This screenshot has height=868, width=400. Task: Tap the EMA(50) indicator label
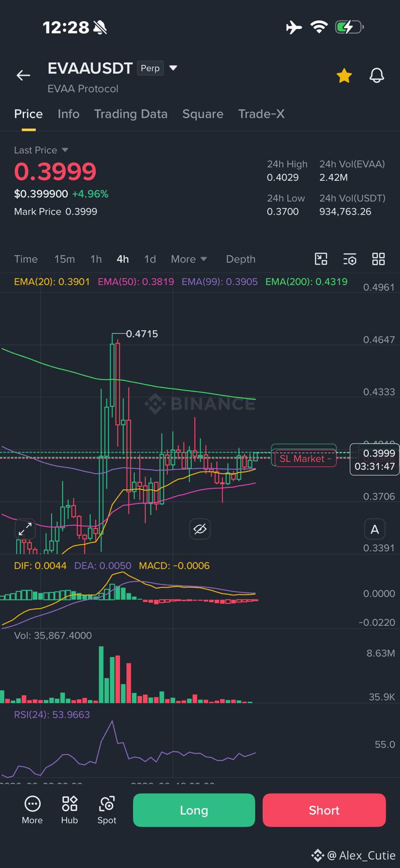click(136, 281)
